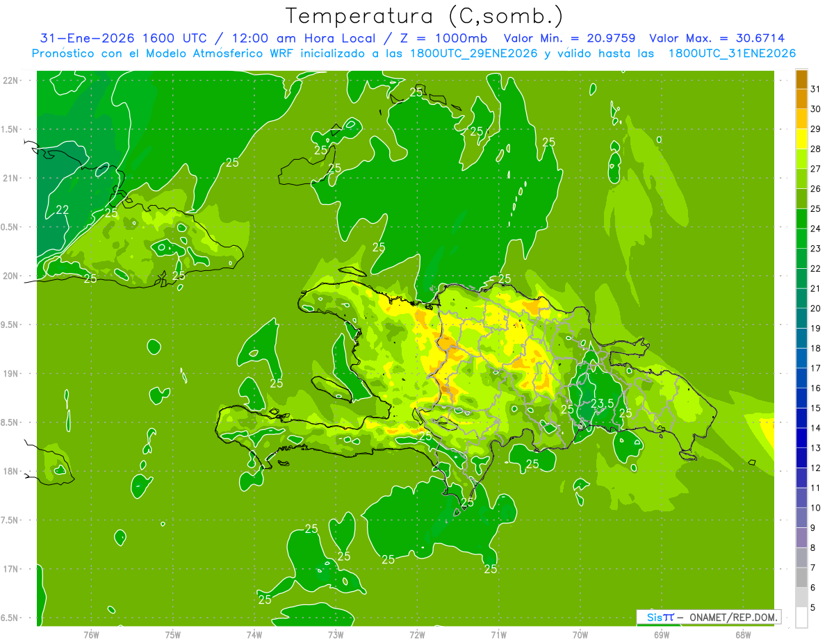Click the '75W' longitude axis label

173,635
